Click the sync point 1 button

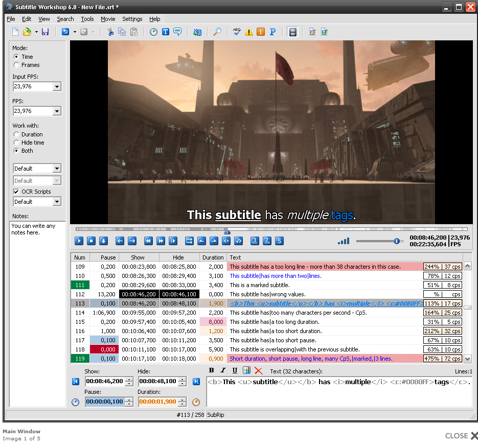(x=255, y=241)
